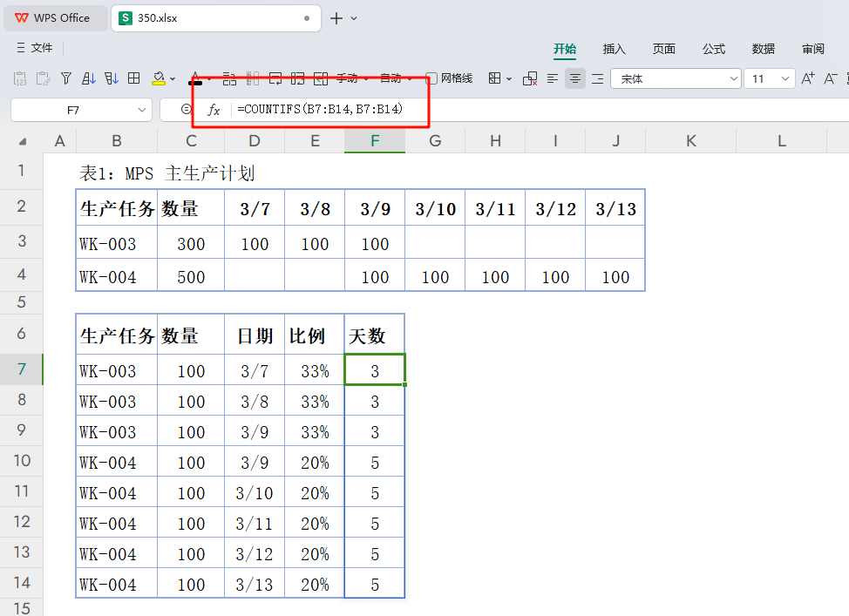Viewport: 849px width, 616px height.
Task: Switch to the 页面 Page tab
Action: [x=664, y=49]
